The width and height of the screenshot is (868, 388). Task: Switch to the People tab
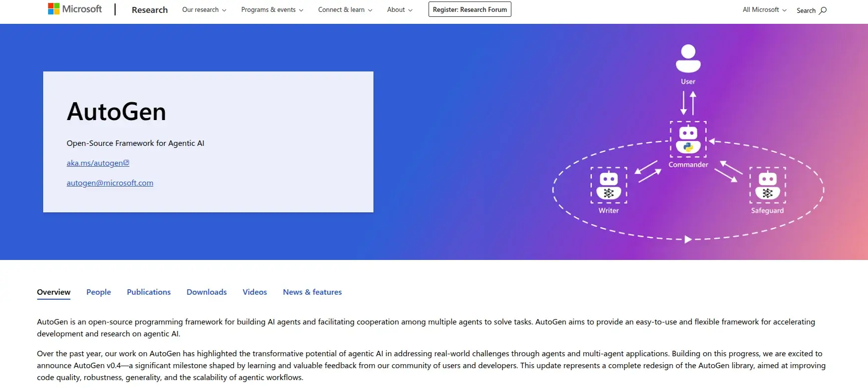[99, 292]
